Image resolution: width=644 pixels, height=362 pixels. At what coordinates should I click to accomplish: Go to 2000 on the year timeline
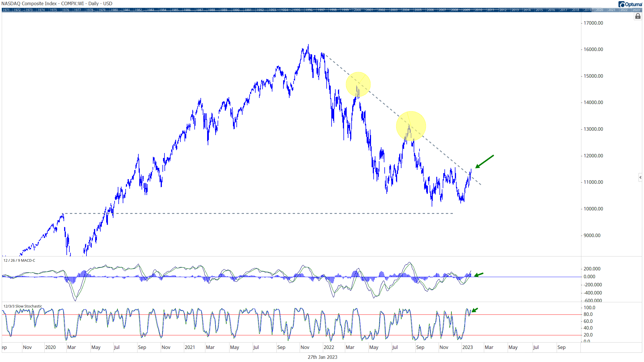click(x=357, y=10)
